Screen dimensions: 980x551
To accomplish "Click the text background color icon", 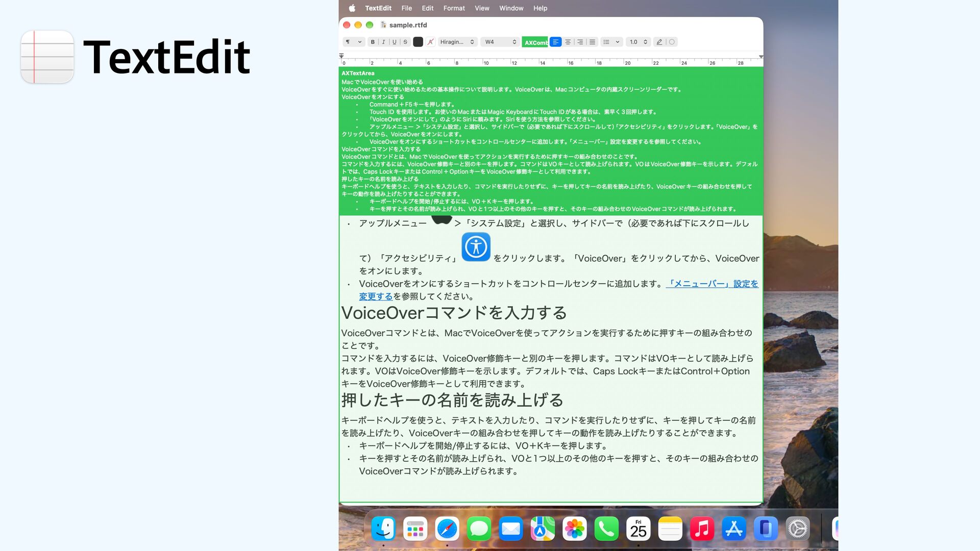I will pyautogui.click(x=430, y=42).
